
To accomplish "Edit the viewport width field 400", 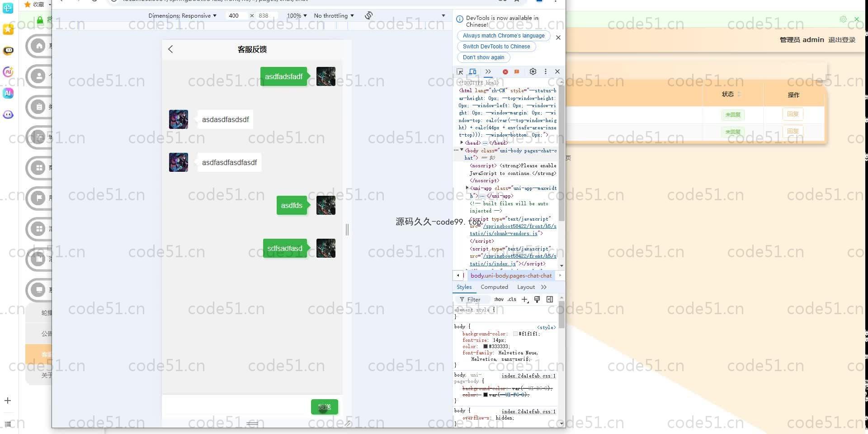I will (236, 15).
